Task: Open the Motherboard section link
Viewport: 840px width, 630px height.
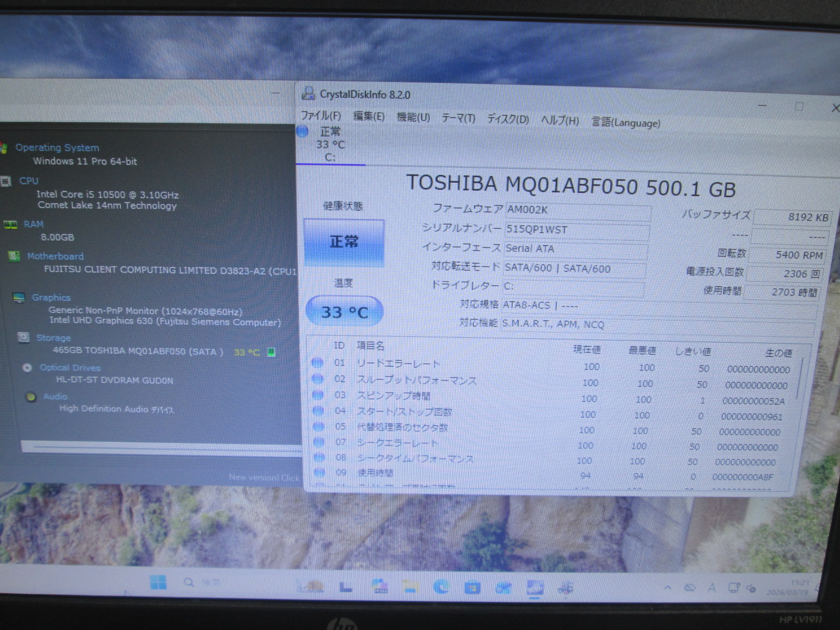Action: [x=55, y=256]
